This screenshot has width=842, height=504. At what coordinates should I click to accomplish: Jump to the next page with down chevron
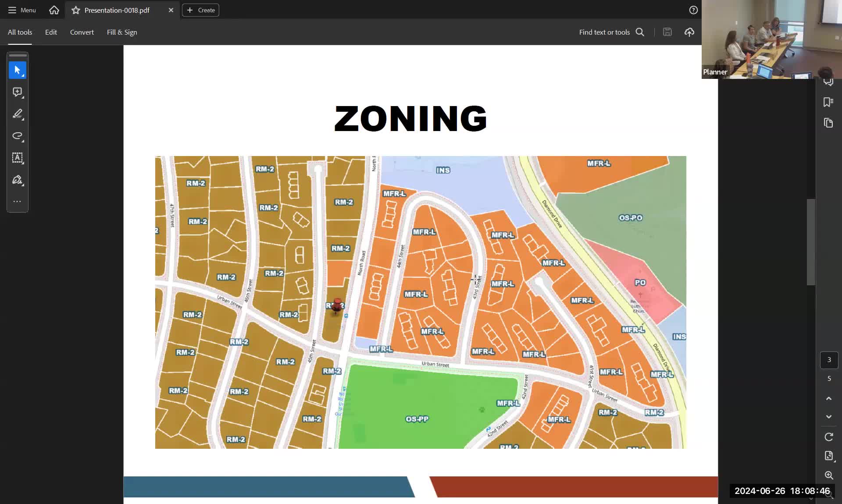tap(829, 417)
